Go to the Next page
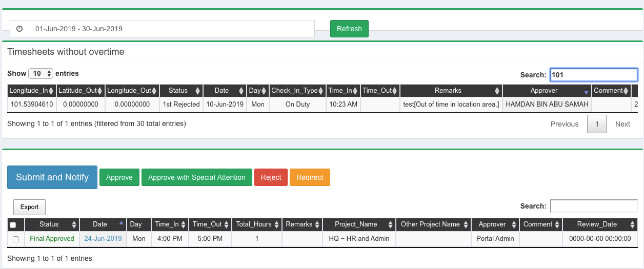This screenshot has height=269, width=644. tap(622, 124)
